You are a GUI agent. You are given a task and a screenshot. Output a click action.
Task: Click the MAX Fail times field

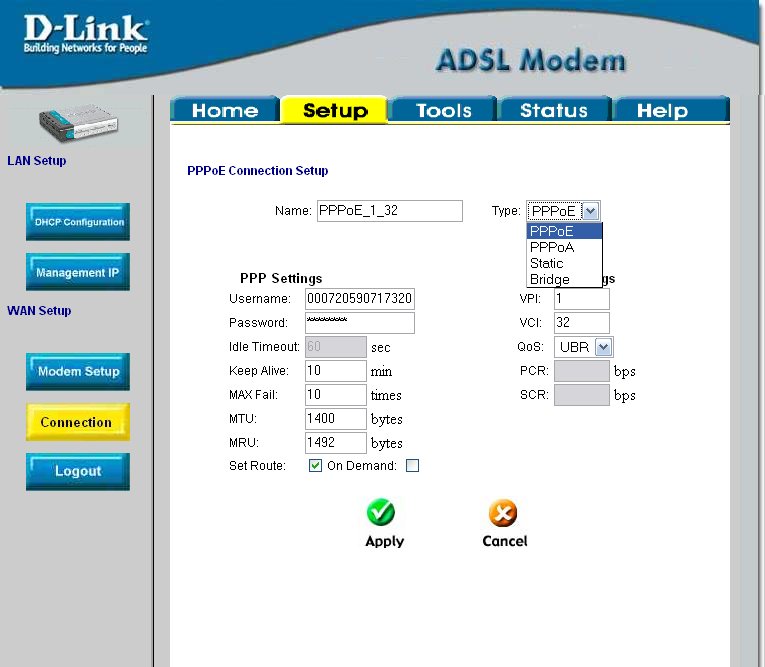[336, 395]
